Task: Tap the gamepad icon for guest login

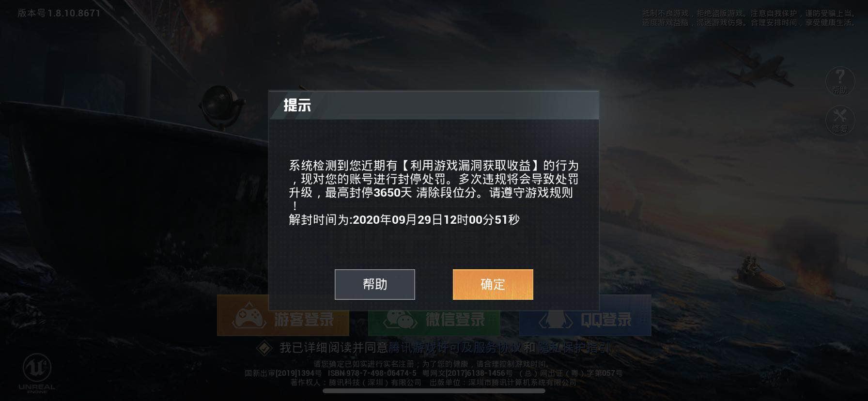Action: pos(248,318)
